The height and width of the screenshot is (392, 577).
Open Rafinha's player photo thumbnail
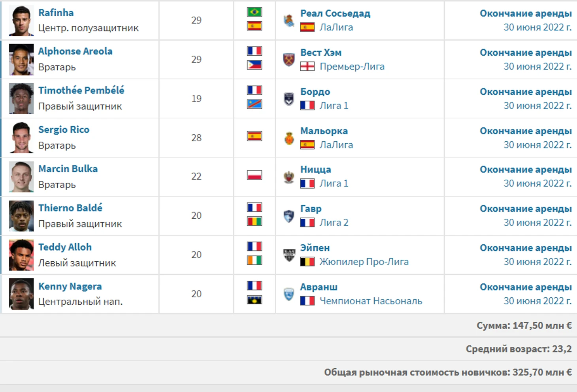tap(21, 21)
